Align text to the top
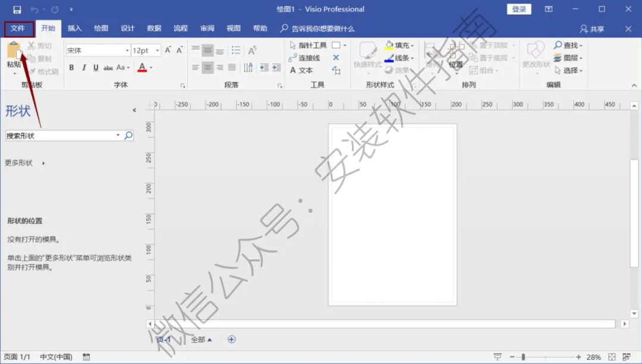This screenshot has height=364, width=642. coord(196,50)
